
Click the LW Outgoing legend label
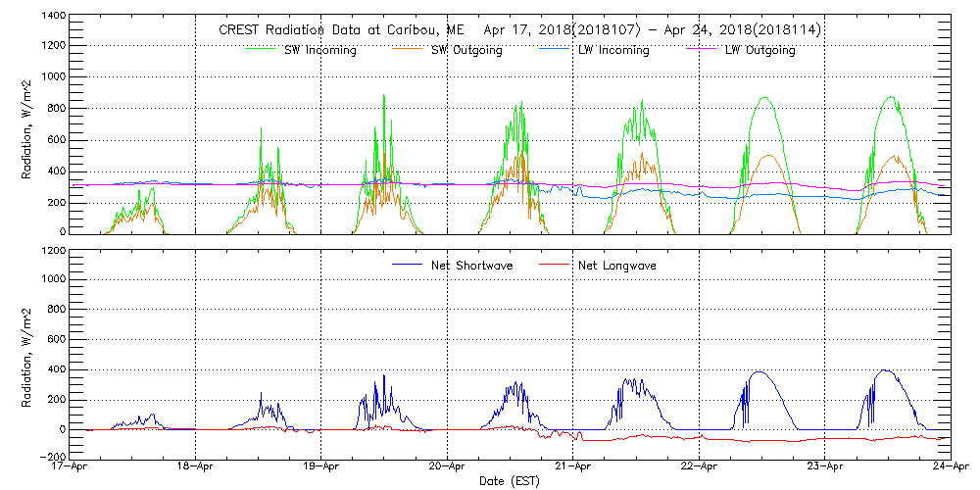(x=759, y=50)
